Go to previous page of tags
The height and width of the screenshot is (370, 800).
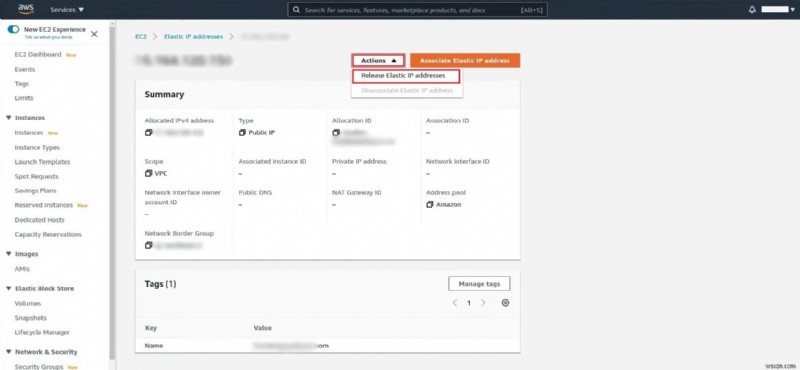point(455,303)
